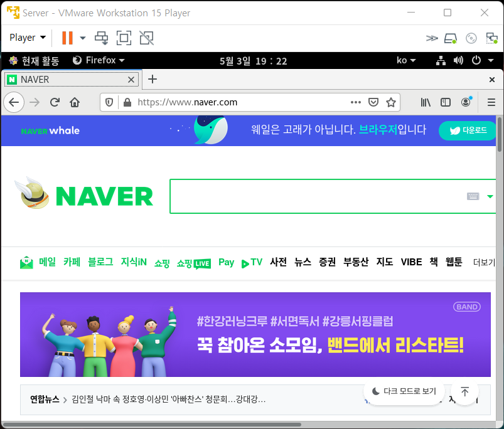Click GNOME network status icon
Screen dimensions: 504x429
pyautogui.click(x=441, y=60)
